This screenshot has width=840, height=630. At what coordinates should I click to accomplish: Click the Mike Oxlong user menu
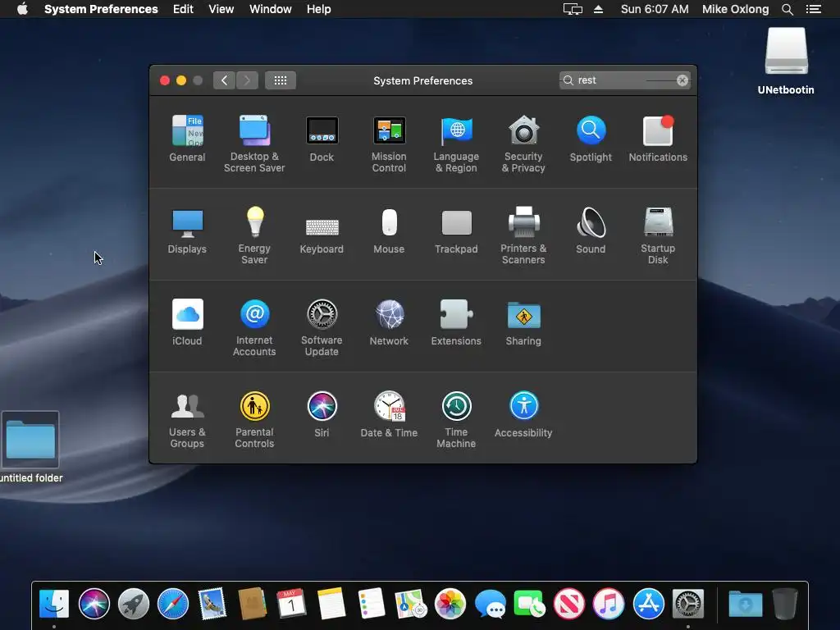pos(735,9)
